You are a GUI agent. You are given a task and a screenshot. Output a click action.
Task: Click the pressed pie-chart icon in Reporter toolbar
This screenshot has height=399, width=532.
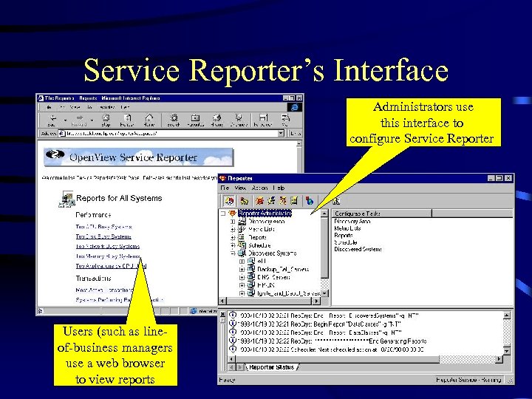click(229, 201)
